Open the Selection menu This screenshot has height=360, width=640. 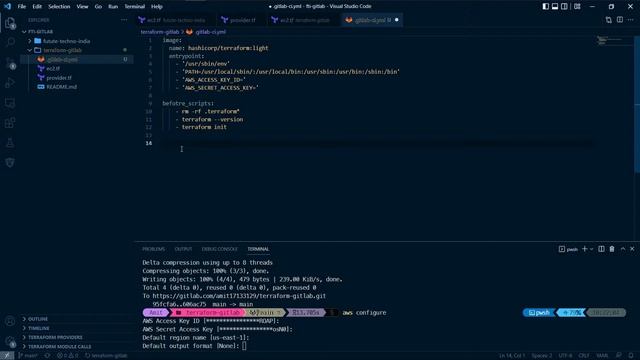(x=59, y=7)
